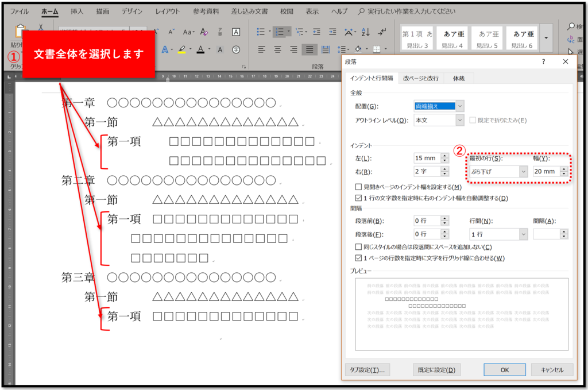Click the enclosed character icon
588x390 pixels.
(236, 49)
